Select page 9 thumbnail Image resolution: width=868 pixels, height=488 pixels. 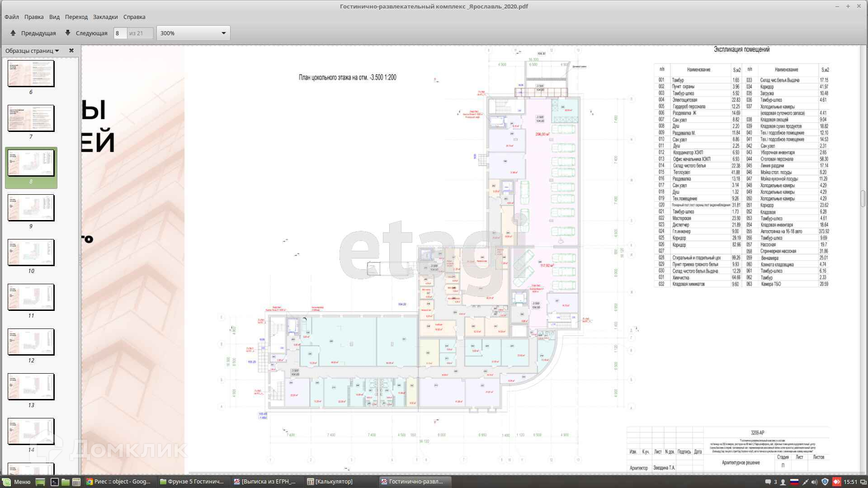click(x=31, y=207)
